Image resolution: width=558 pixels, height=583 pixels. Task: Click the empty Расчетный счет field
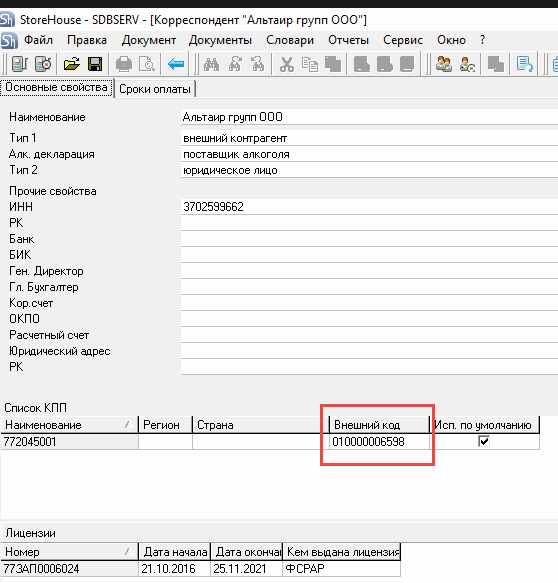coord(369,335)
